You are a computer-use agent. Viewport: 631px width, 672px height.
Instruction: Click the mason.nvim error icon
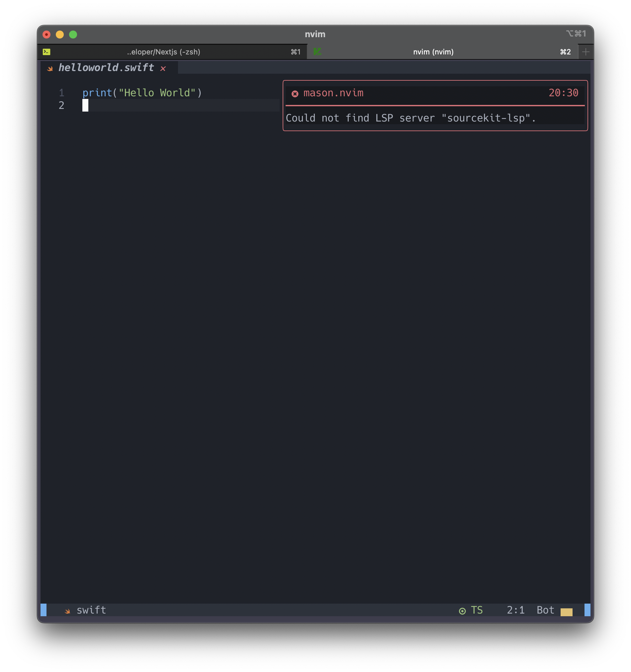[295, 94]
